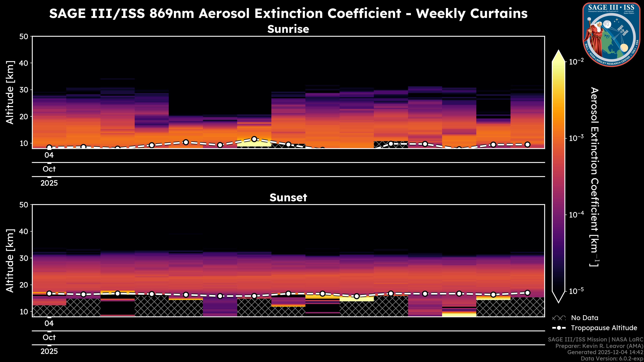Click the 10⁻⁴ colorbar tick label
This screenshot has width=644, height=362.
pyautogui.click(x=576, y=215)
